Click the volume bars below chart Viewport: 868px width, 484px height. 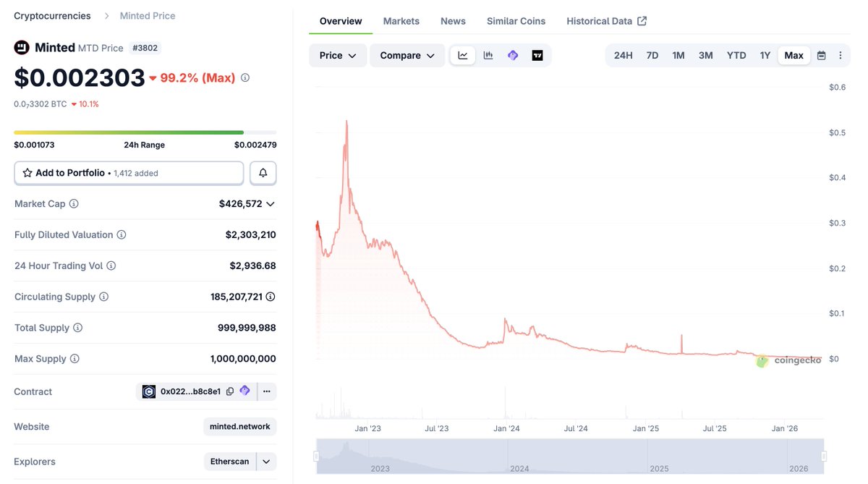click(x=570, y=402)
